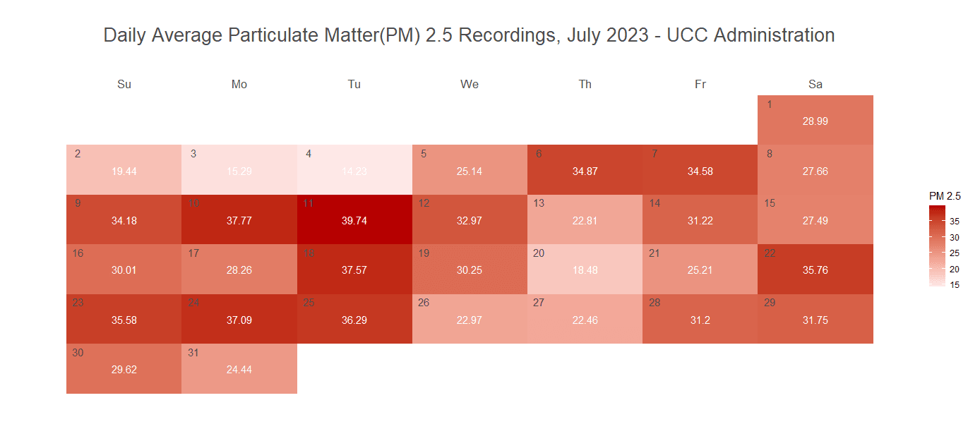Click the July 31 cell showing 24.44
Viewport: 980px width, 441px height.
tap(239, 368)
